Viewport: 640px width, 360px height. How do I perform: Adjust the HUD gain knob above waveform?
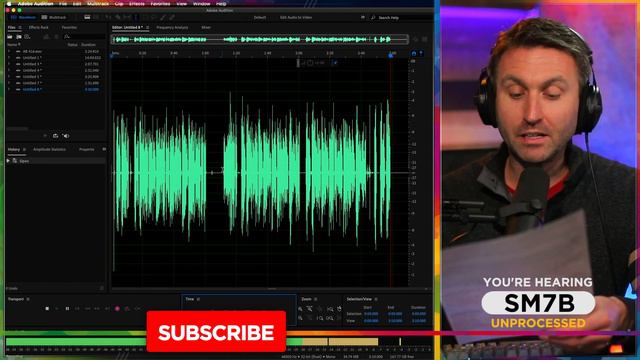pos(310,62)
